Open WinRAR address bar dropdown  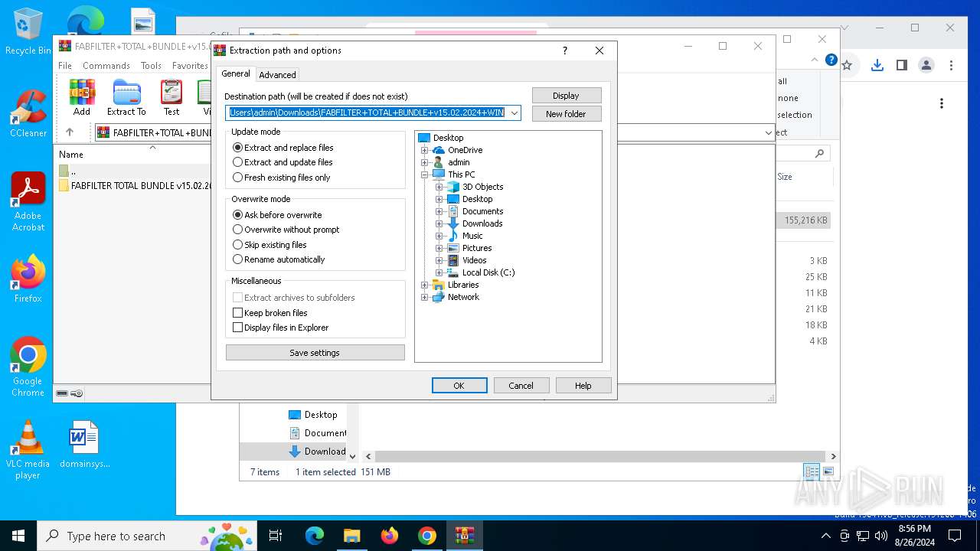pyautogui.click(x=768, y=132)
